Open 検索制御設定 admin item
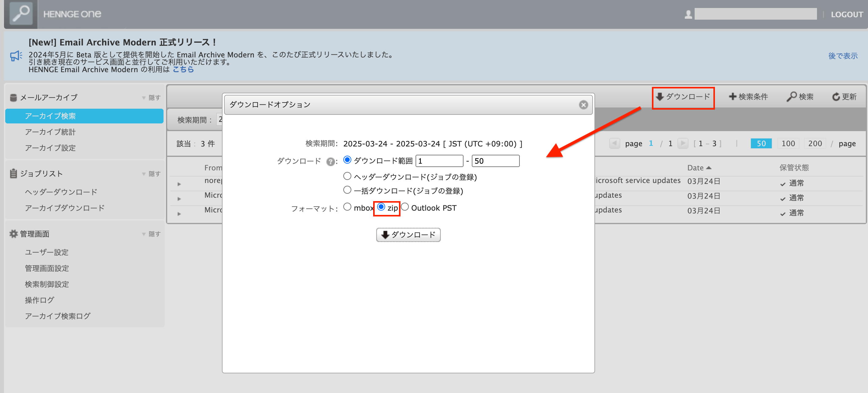 47,284
